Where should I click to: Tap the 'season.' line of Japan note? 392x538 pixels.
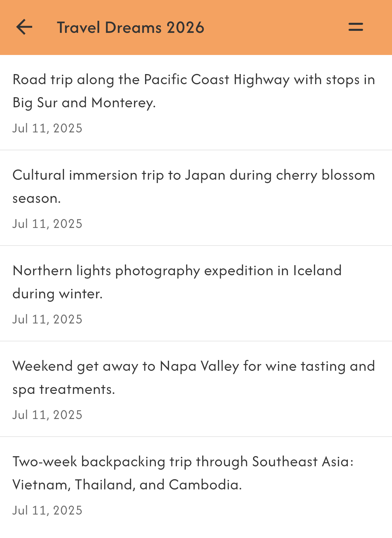click(x=37, y=199)
